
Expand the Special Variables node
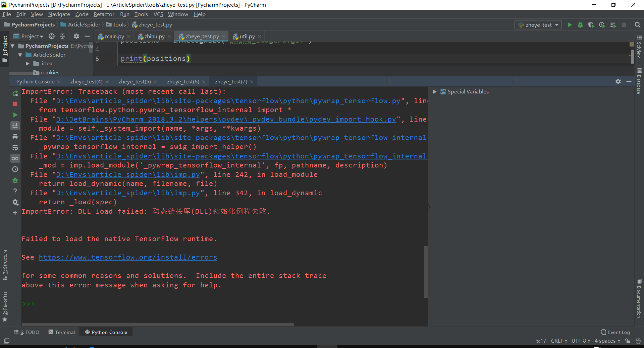pos(435,92)
